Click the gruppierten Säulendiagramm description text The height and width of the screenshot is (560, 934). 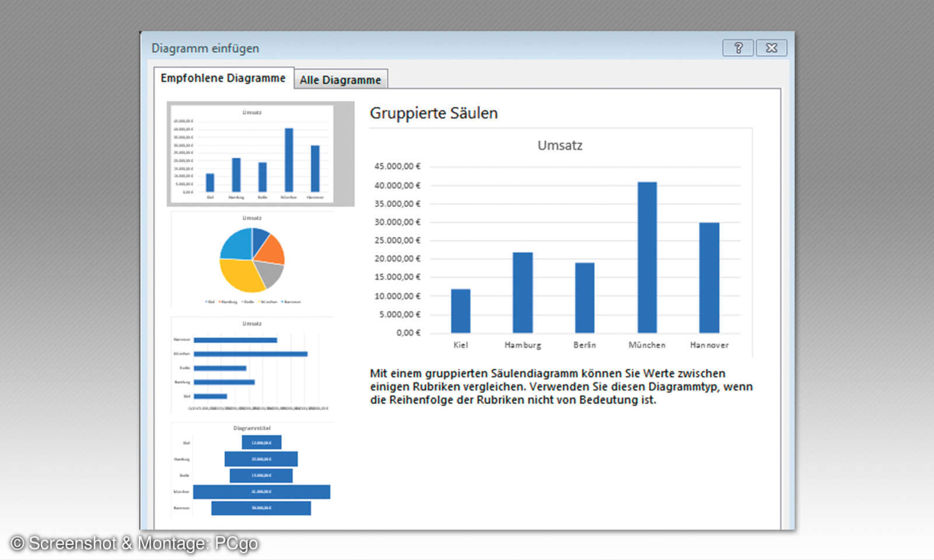(560, 387)
